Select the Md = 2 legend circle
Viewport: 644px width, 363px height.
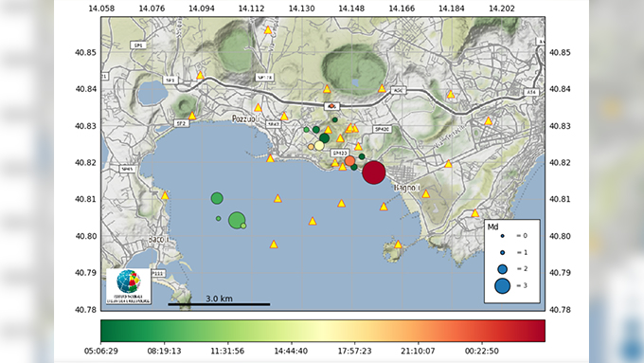(502, 269)
